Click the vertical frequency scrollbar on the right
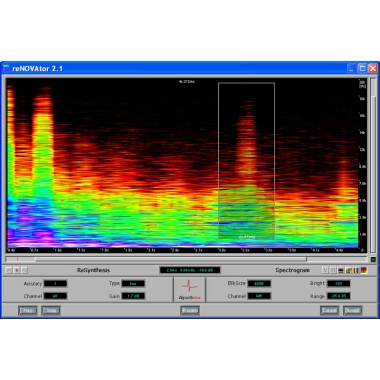This screenshot has width=380, height=380. [373, 166]
